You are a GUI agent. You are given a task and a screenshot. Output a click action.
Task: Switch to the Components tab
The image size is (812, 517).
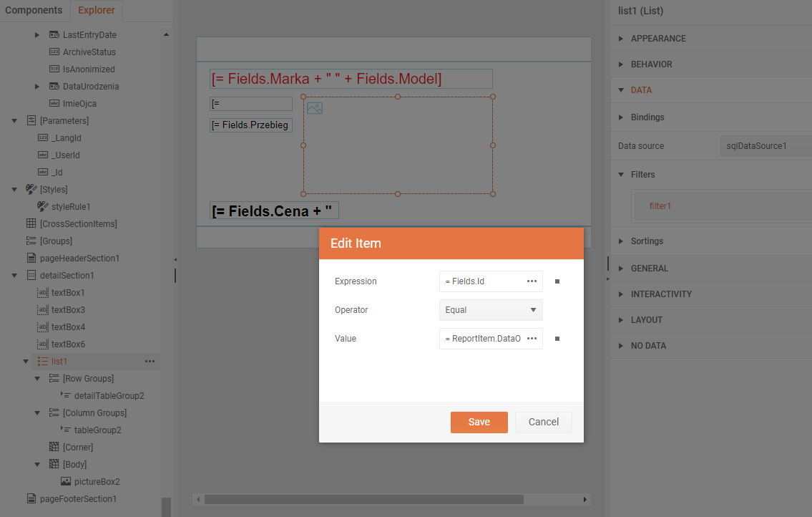[x=34, y=10]
